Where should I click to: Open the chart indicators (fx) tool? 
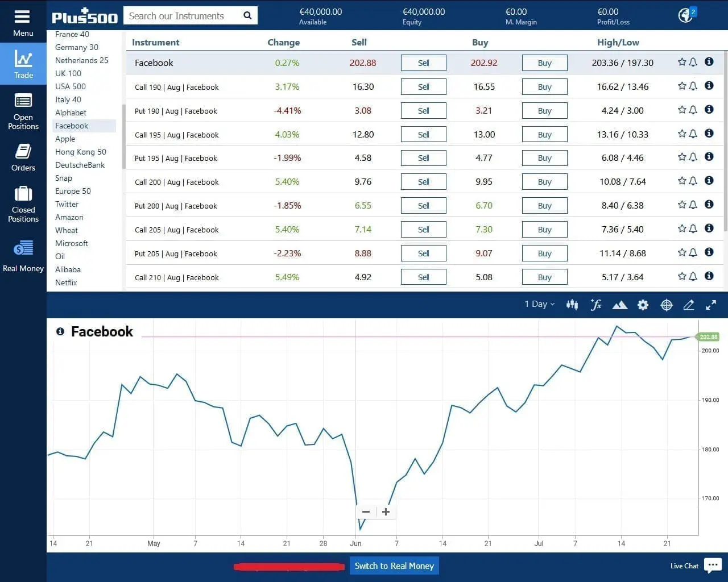[595, 305]
